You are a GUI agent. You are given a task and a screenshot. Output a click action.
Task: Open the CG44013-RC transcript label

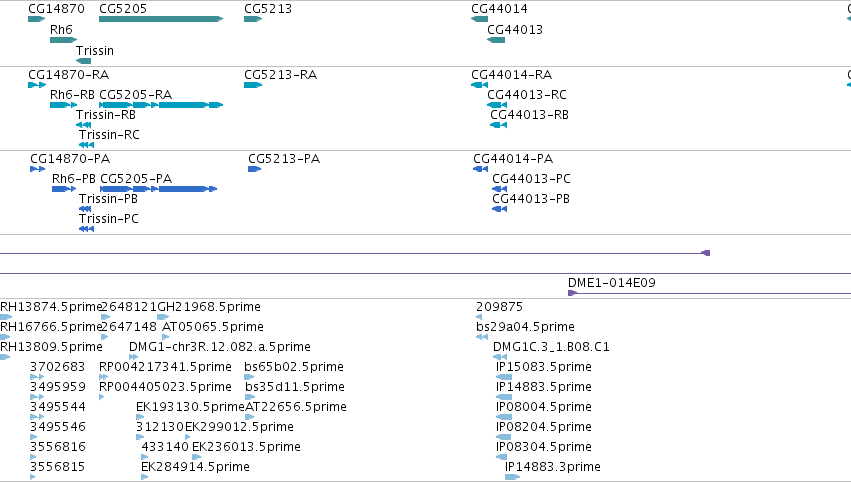(x=526, y=94)
